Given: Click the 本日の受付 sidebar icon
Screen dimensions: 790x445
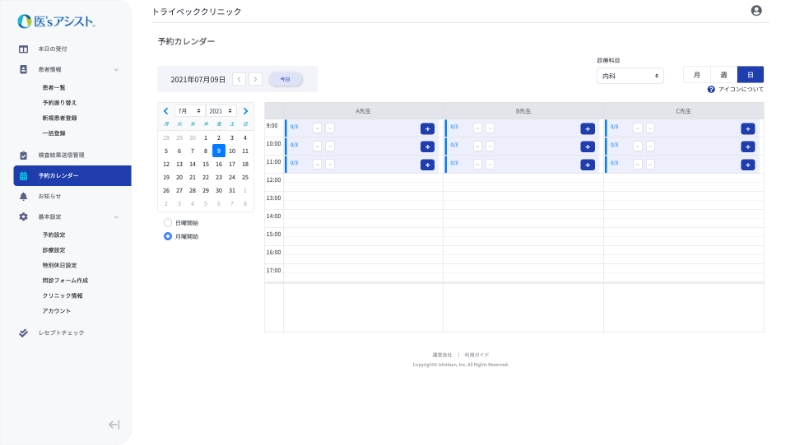Looking at the screenshot, I should click(x=24, y=49).
